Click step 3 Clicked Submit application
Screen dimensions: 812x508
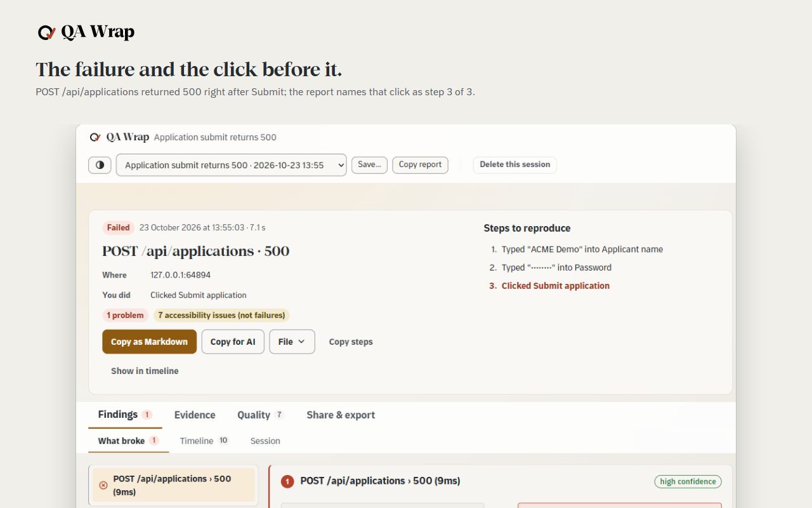click(x=556, y=286)
